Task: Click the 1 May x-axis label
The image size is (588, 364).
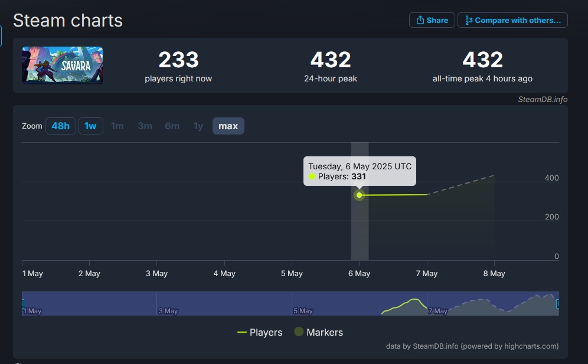Action: 32,274
